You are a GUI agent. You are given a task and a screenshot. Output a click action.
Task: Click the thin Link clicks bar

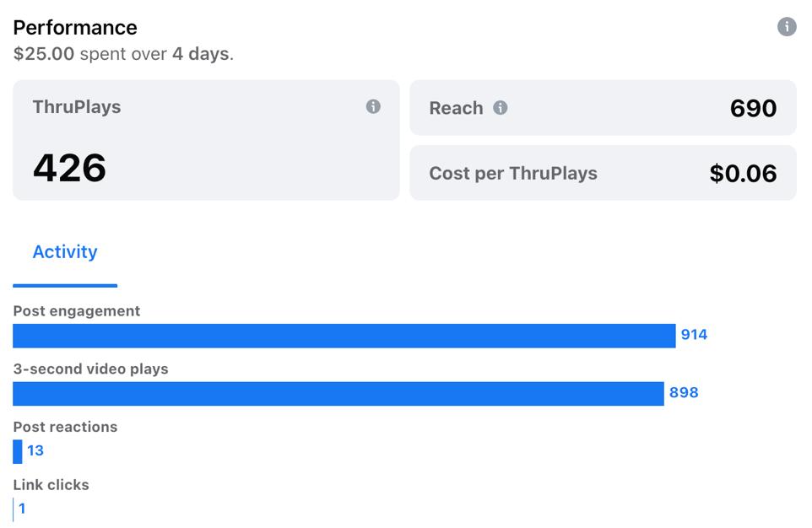14,509
